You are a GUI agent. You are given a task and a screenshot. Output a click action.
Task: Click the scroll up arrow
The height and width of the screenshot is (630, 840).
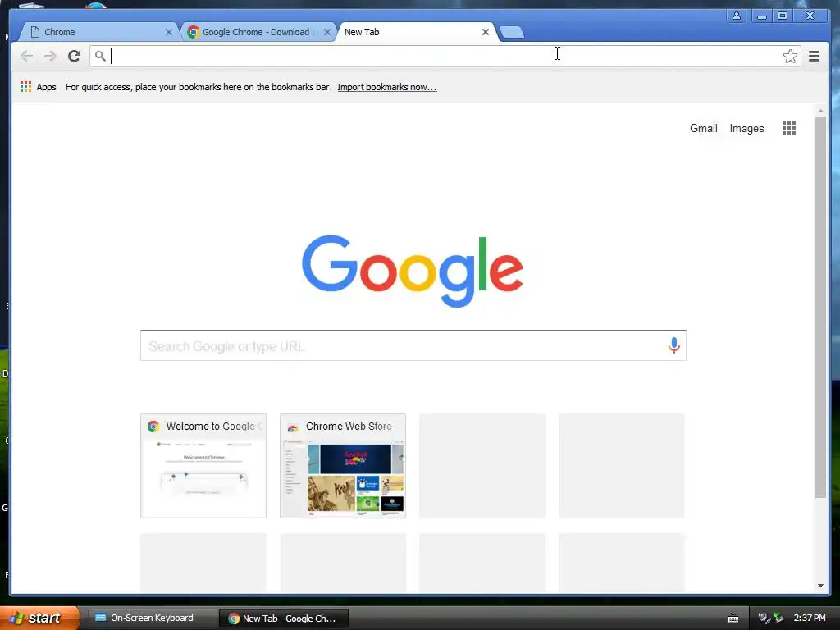(820, 111)
